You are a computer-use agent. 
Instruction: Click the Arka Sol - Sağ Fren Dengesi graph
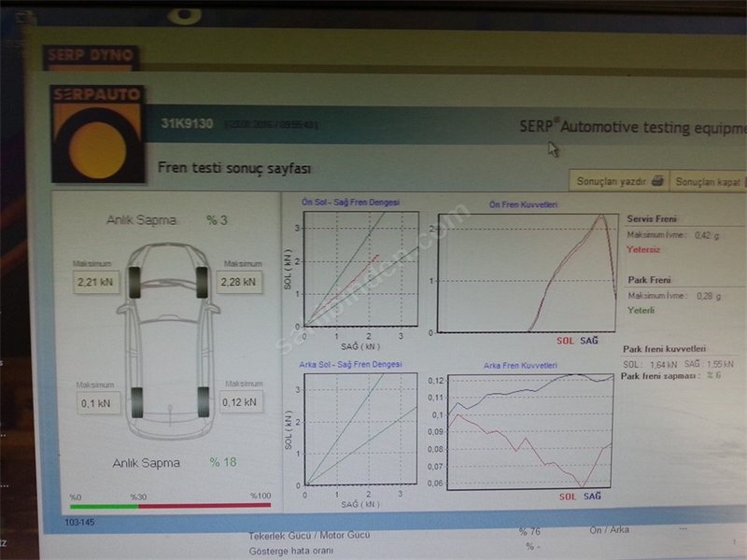(360, 429)
